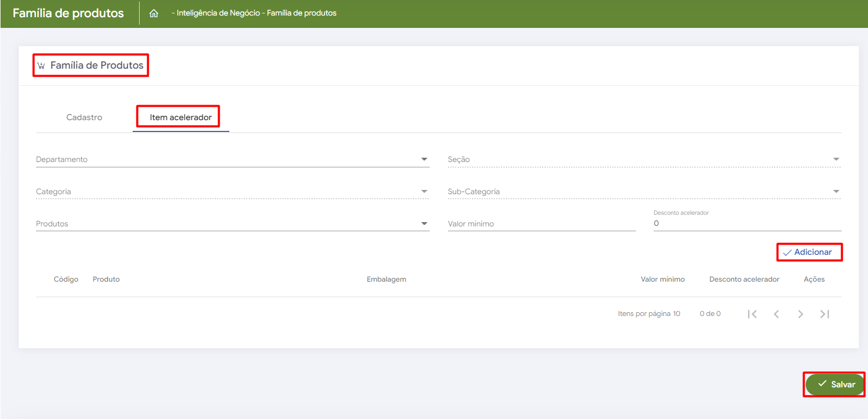This screenshot has height=419, width=868.
Task: Focus the Valor mínimo input field
Action: point(541,224)
